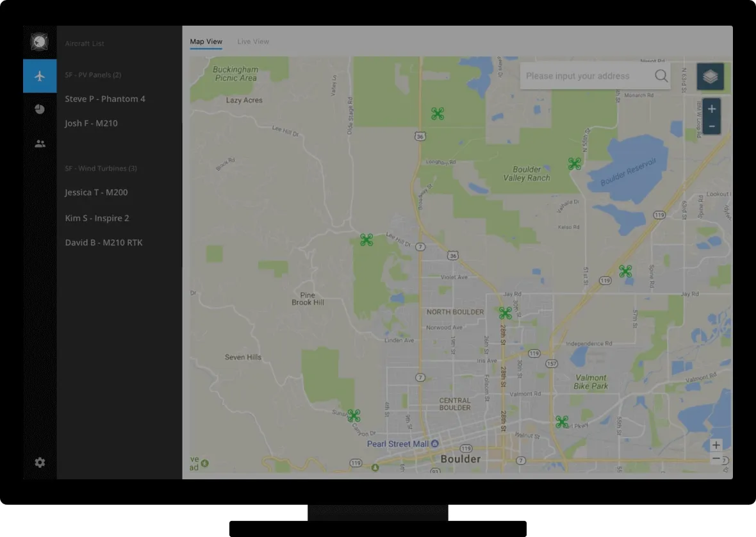The height and width of the screenshot is (537, 756).
Task: Open settings gear in sidebar
Action: [40, 462]
